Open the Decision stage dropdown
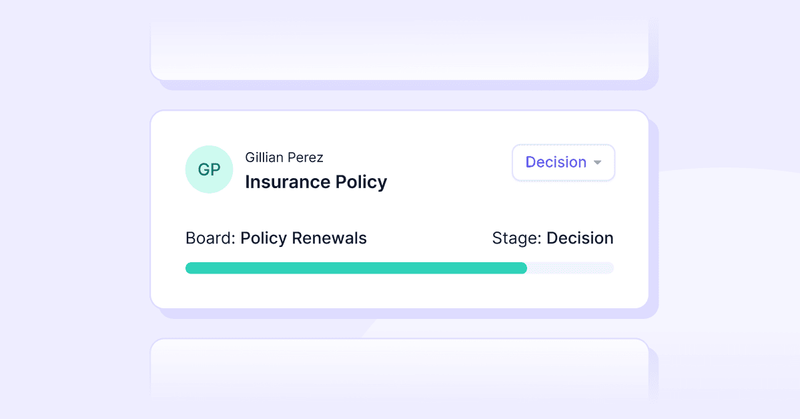The height and width of the screenshot is (419, 800). click(x=563, y=163)
